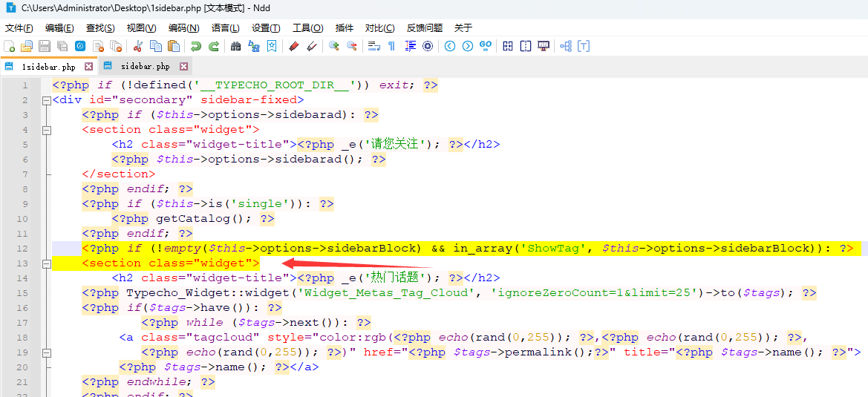Open the 反馈问题 menu
868x397 pixels.
click(425, 28)
